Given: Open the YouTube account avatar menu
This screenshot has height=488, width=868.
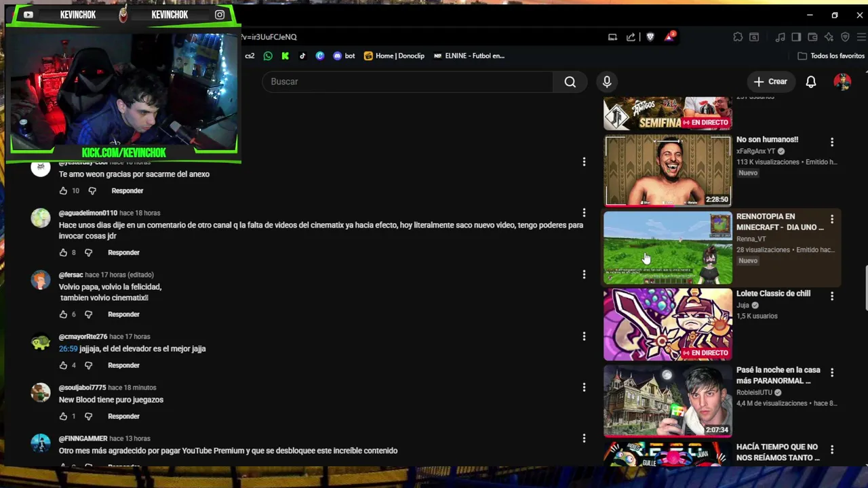Looking at the screenshot, I should [842, 81].
